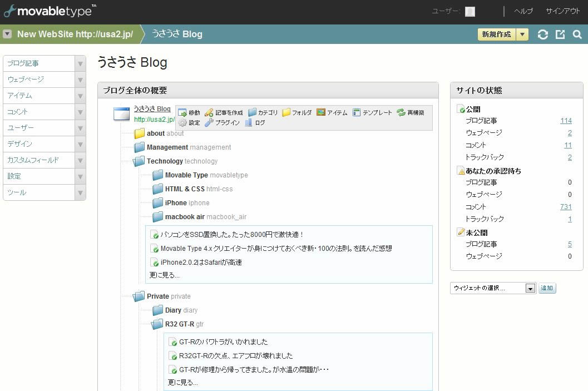Open the ブログ記事 sidebar menu

[x=39, y=64]
